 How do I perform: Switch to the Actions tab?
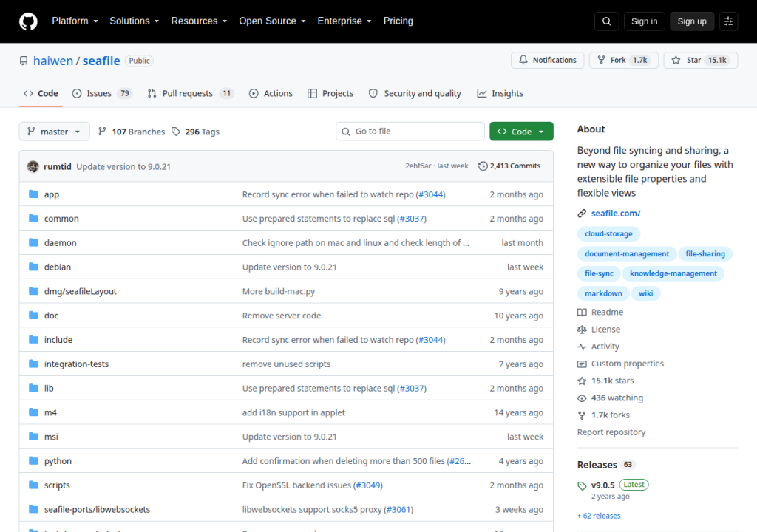coord(271,93)
